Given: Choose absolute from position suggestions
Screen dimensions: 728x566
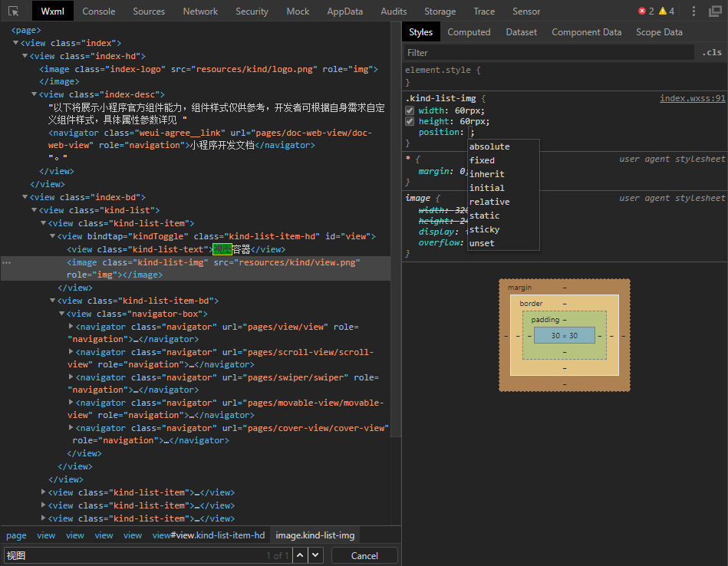Looking at the screenshot, I should (x=503, y=146).
